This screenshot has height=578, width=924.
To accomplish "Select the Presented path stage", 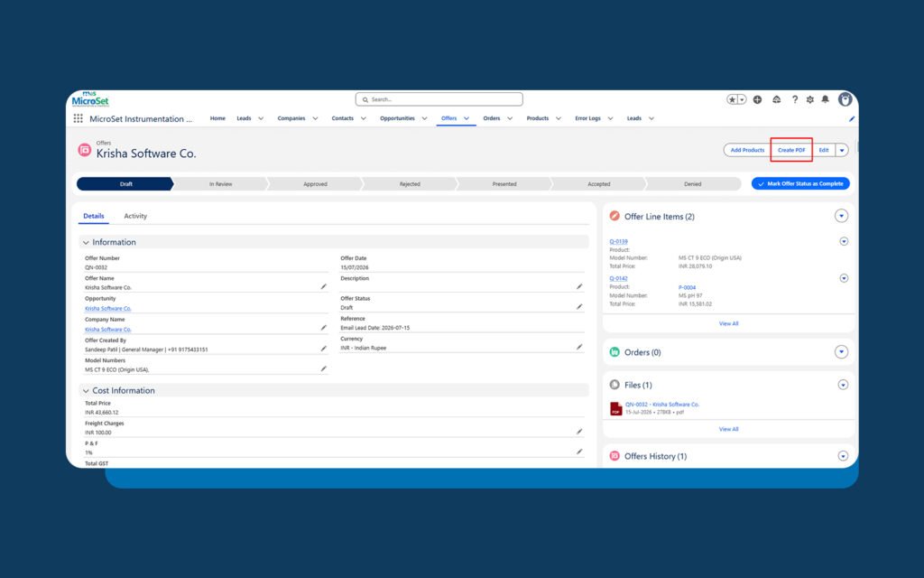I will click(504, 184).
